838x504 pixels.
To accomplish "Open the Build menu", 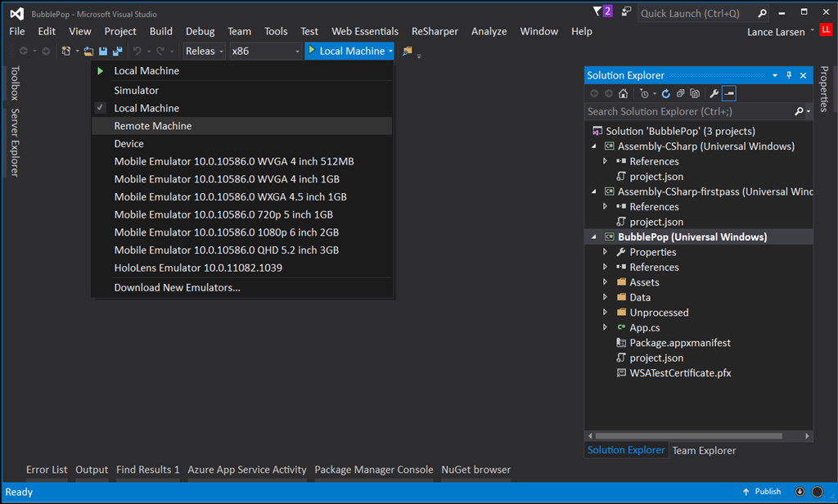I will 161,31.
